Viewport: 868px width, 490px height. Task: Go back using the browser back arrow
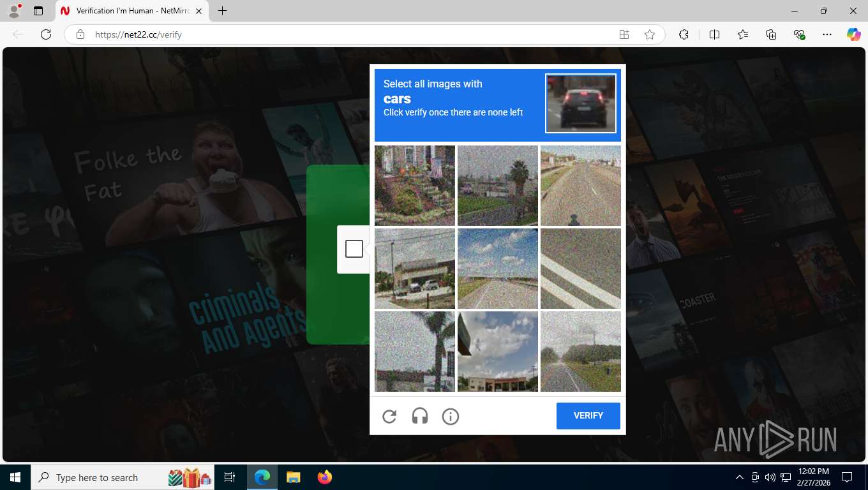[18, 34]
